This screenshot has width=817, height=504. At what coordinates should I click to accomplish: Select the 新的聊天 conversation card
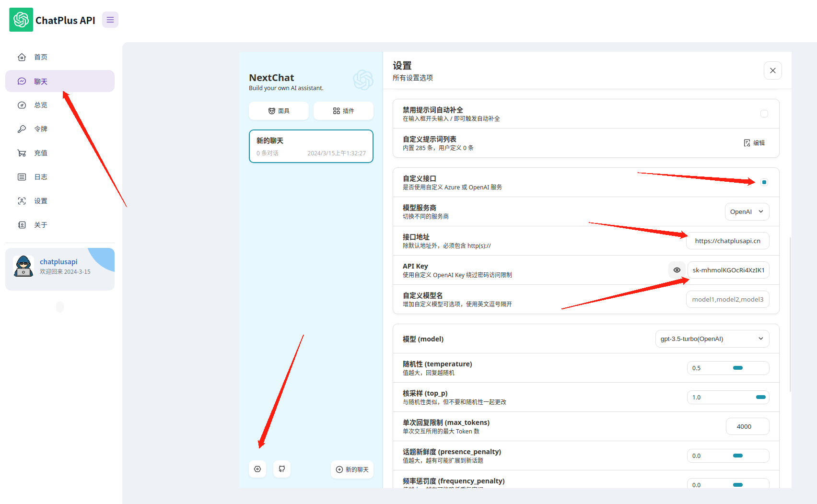coord(311,146)
